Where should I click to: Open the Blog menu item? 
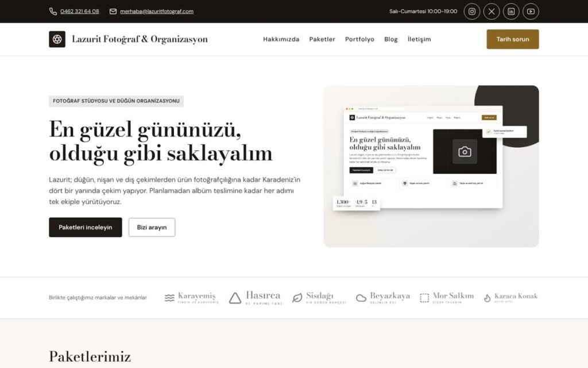390,39
